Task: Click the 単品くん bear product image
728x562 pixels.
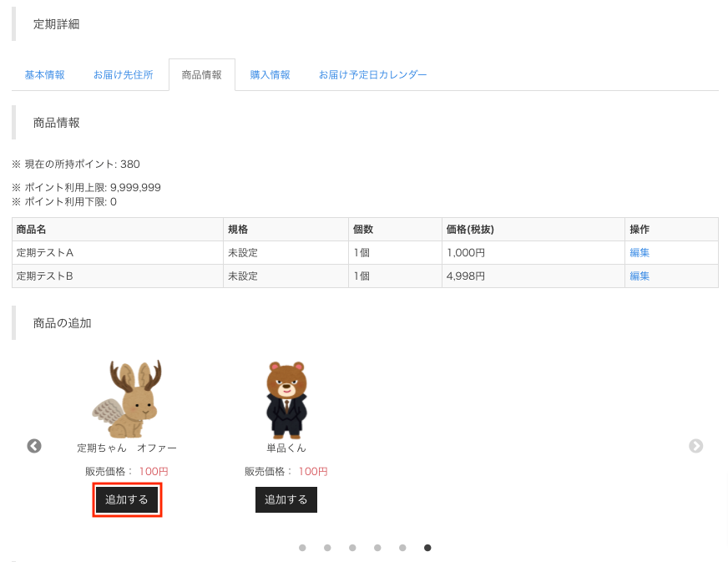Action: click(286, 399)
